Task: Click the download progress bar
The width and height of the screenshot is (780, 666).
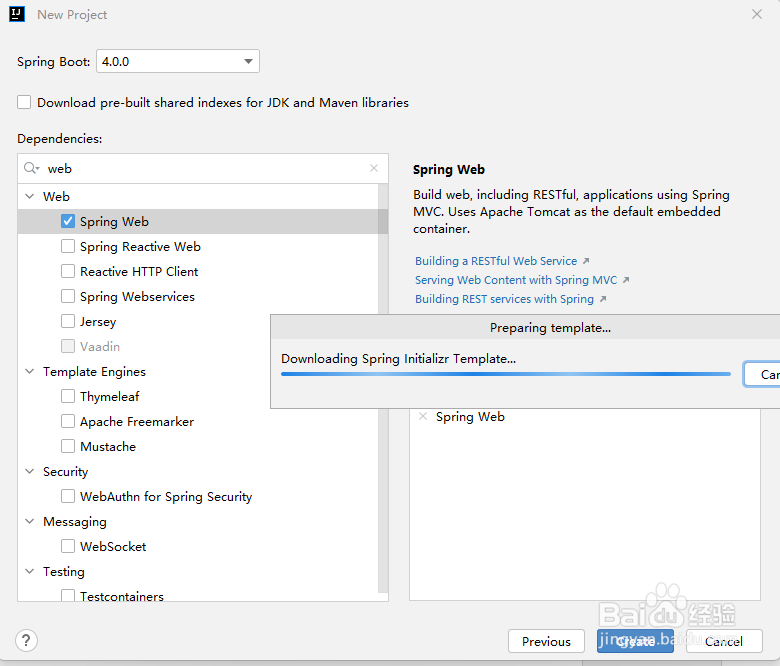Action: coord(505,374)
